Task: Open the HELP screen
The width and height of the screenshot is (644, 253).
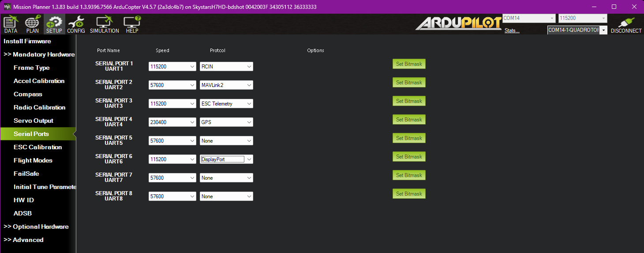Action: [x=132, y=24]
